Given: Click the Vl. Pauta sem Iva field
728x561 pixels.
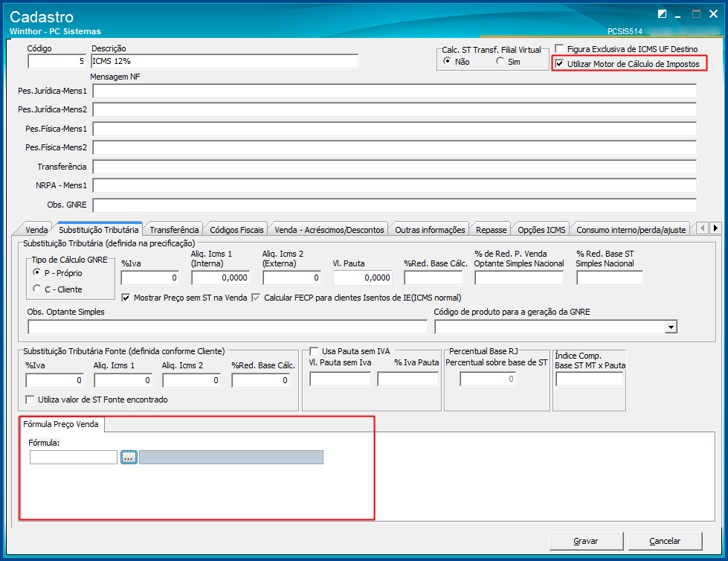Looking at the screenshot, I should [x=341, y=379].
